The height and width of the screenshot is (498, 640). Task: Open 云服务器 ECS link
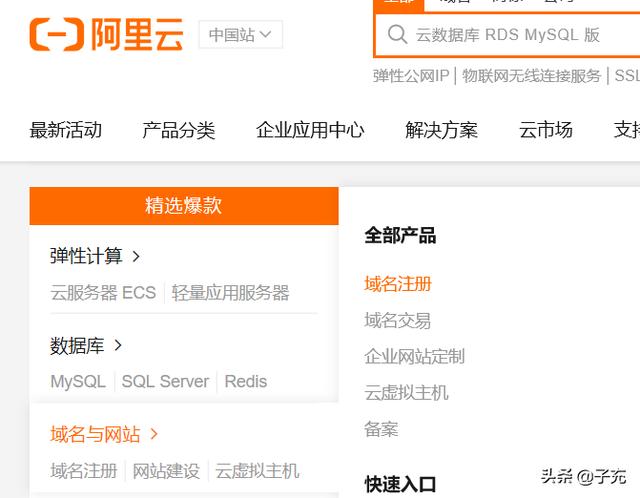pyautogui.click(x=103, y=293)
